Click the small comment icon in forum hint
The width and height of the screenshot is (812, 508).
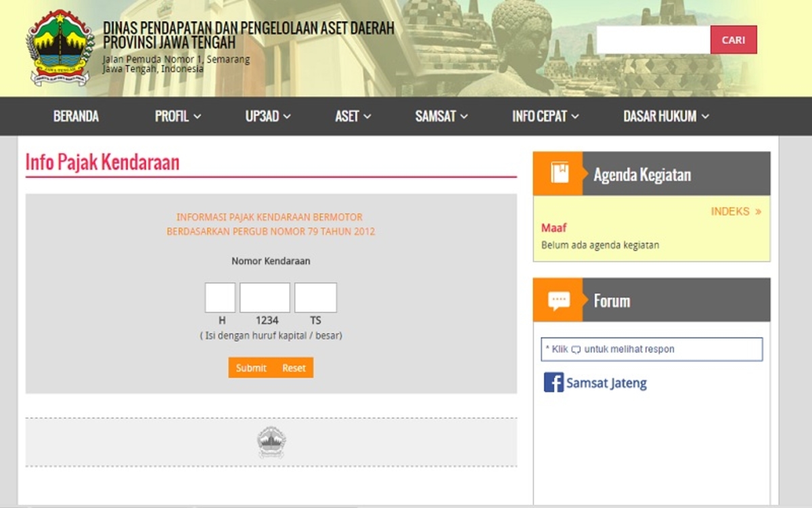(576, 350)
